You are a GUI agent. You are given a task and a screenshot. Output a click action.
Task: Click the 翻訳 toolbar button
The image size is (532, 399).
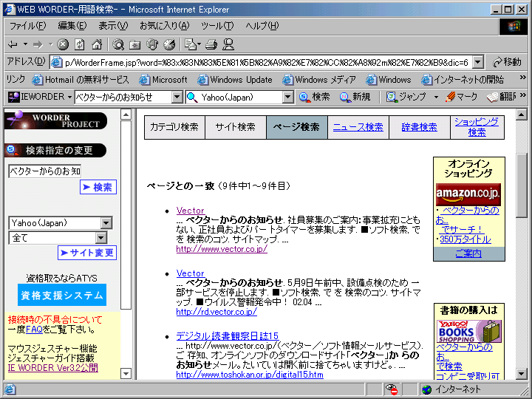502,97
